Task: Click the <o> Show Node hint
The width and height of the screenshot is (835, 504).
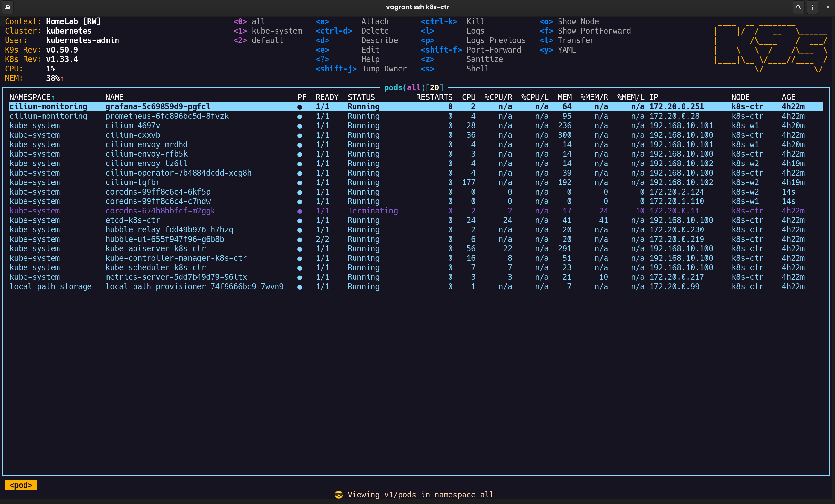Action: pyautogui.click(x=569, y=21)
